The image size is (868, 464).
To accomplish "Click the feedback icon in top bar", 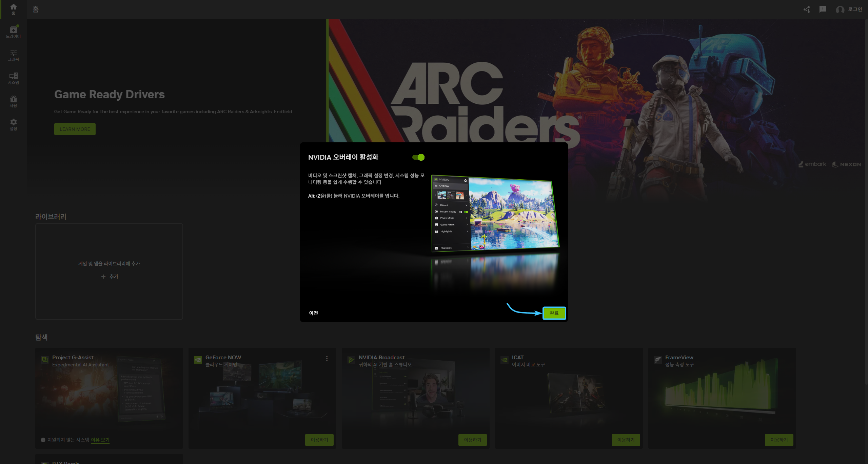I will pyautogui.click(x=823, y=9).
